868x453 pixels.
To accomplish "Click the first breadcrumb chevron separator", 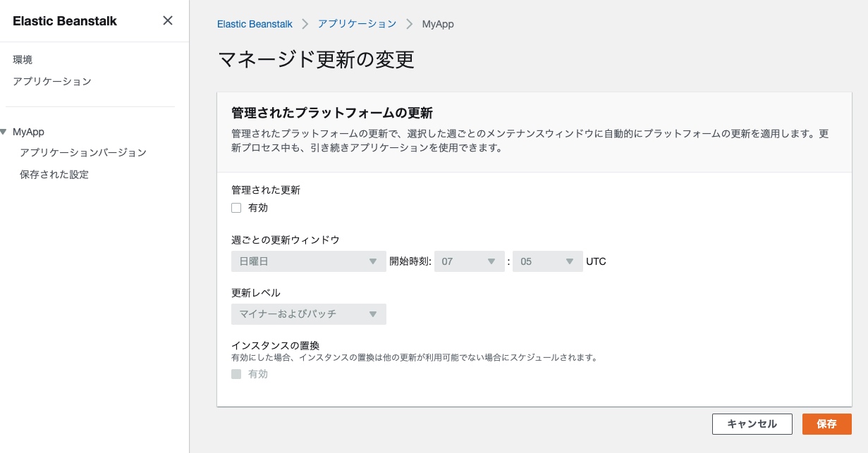I will click(305, 24).
